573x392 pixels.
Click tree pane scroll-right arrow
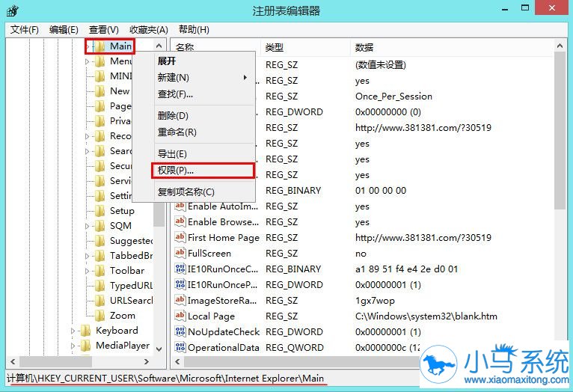click(147, 361)
